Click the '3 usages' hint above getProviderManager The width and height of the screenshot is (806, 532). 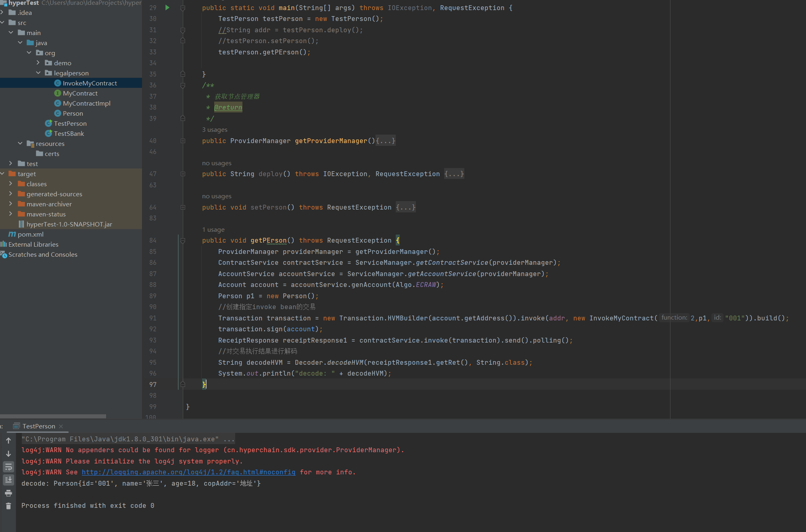pyautogui.click(x=215, y=130)
